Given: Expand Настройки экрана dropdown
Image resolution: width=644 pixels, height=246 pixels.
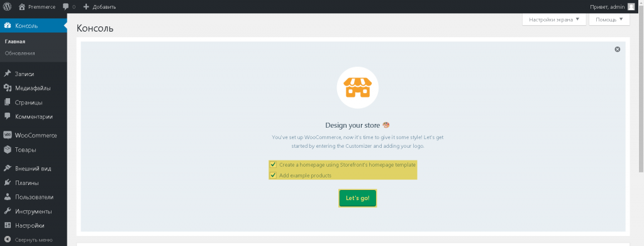Looking at the screenshot, I should pos(554,20).
